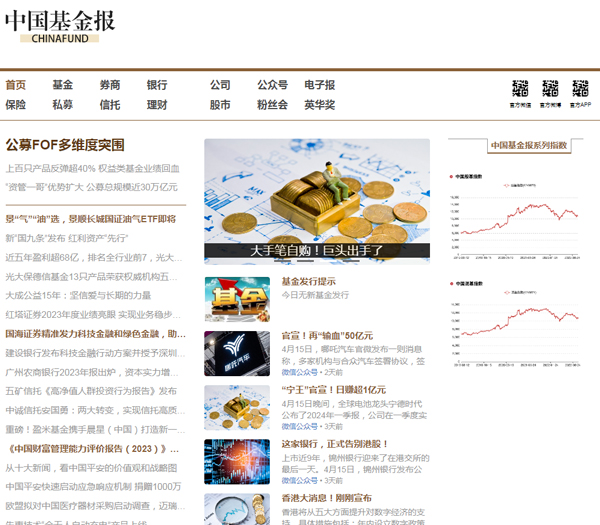
Task: Open article 中诚信托安国勇：两大转变
Action: [95, 410]
